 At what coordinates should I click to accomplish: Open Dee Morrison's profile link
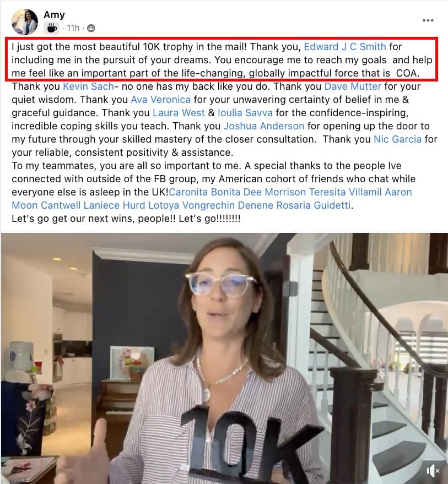[274, 192]
